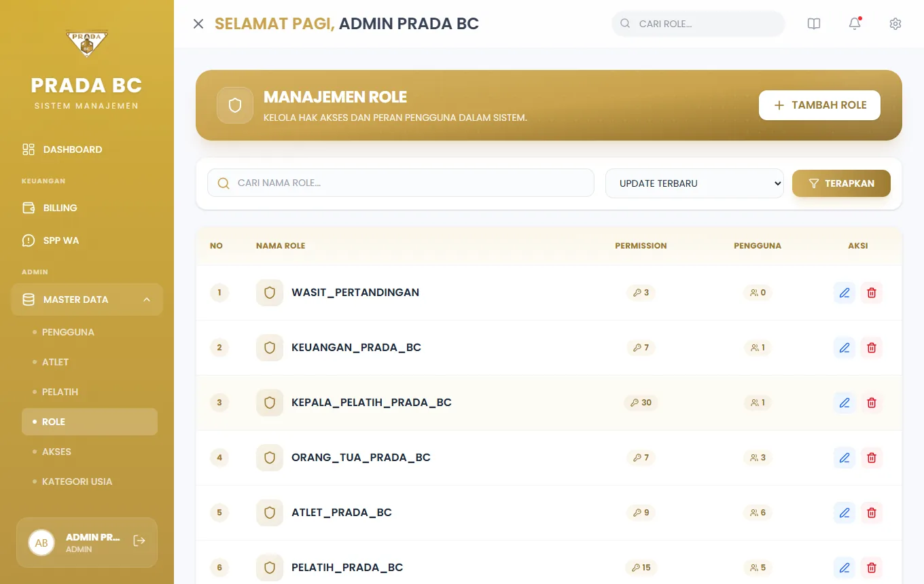Delete the KEUANGAN_PRADA_BC role
Image resolution: width=924 pixels, height=584 pixels.
[872, 348]
